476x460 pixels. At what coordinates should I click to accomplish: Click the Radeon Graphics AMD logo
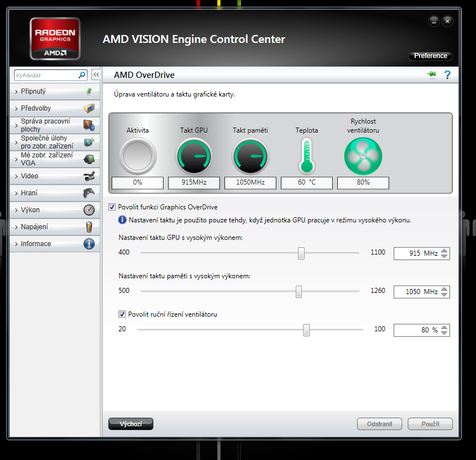(55, 38)
